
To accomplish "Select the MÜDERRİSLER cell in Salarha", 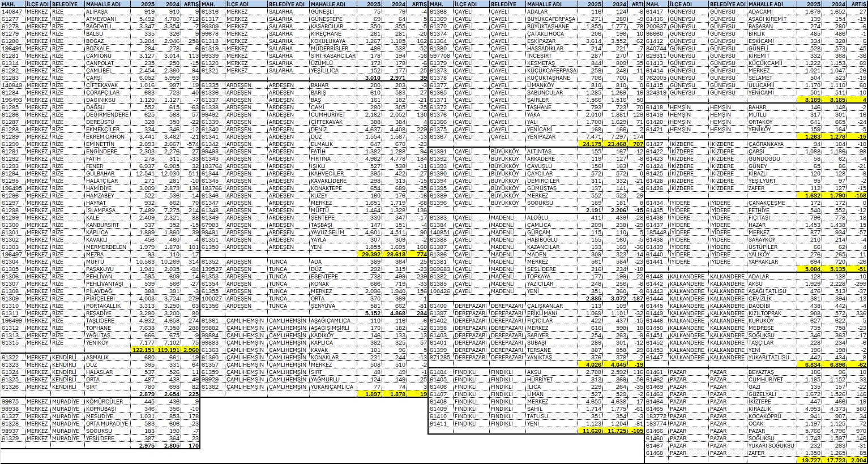I will [330, 48].
